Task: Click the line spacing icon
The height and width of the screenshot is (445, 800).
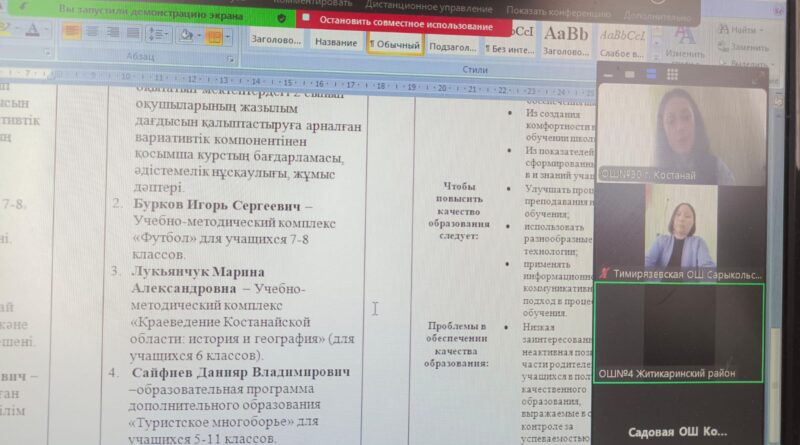Action: (x=158, y=33)
